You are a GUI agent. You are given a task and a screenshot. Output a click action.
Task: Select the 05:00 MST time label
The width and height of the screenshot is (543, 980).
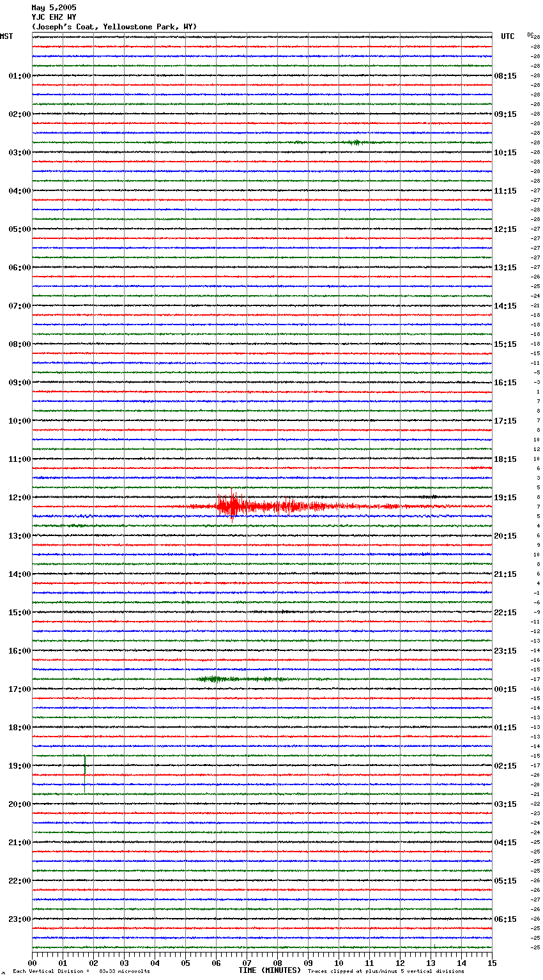pyautogui.click(x=20, y=229)
